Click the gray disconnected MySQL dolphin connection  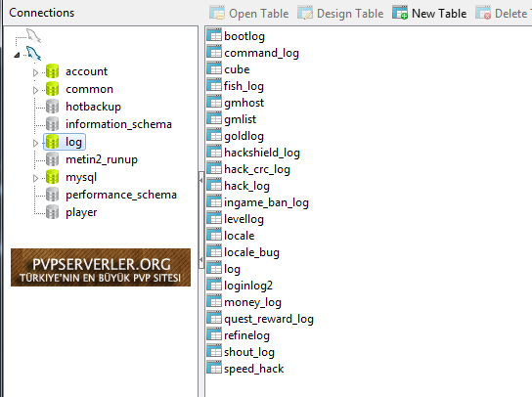(x=33, y=36)
